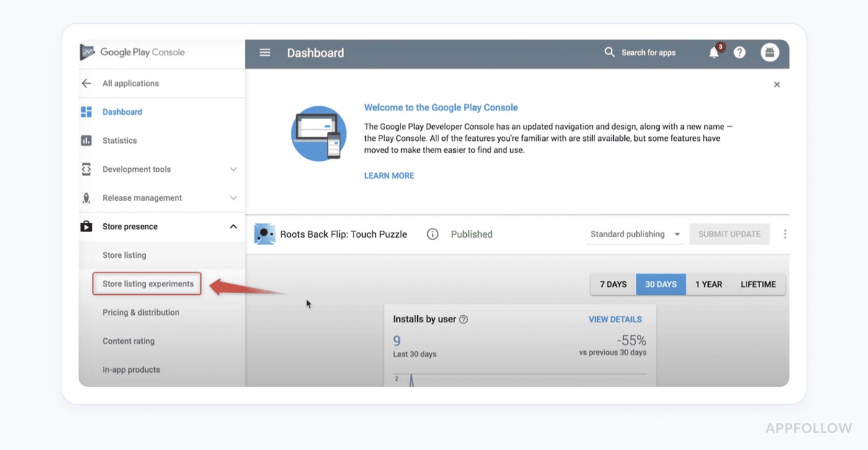Close the welcome banner
Image resolution: width=868 pixels, height=450 pixels.
point(777,84)
